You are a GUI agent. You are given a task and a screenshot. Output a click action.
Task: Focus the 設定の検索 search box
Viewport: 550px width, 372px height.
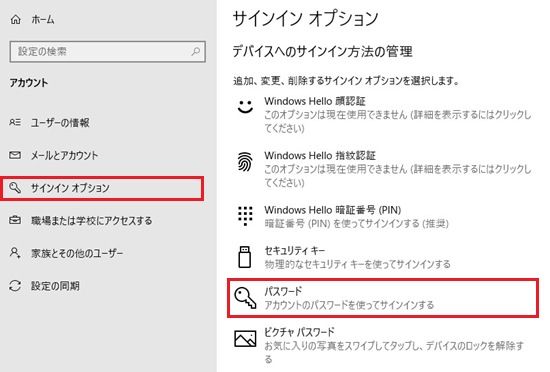coord(107,52)
